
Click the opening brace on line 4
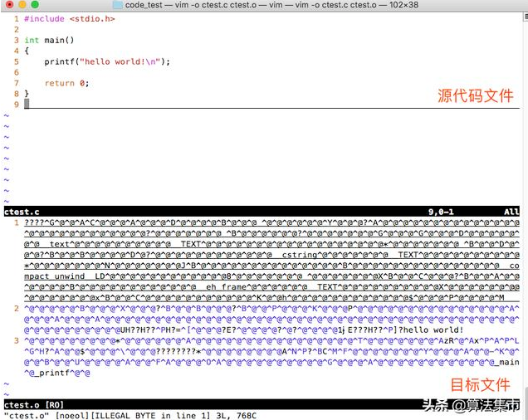click(27, 51)
